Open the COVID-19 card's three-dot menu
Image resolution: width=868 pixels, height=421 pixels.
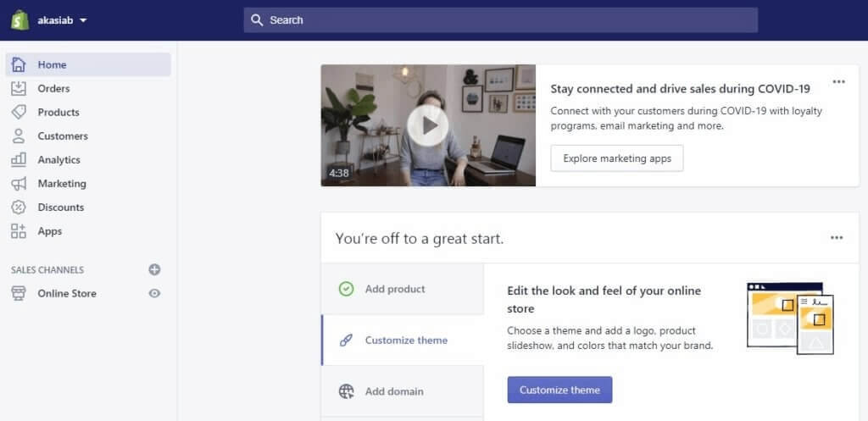pyautogui.click(x=838, y=82)
